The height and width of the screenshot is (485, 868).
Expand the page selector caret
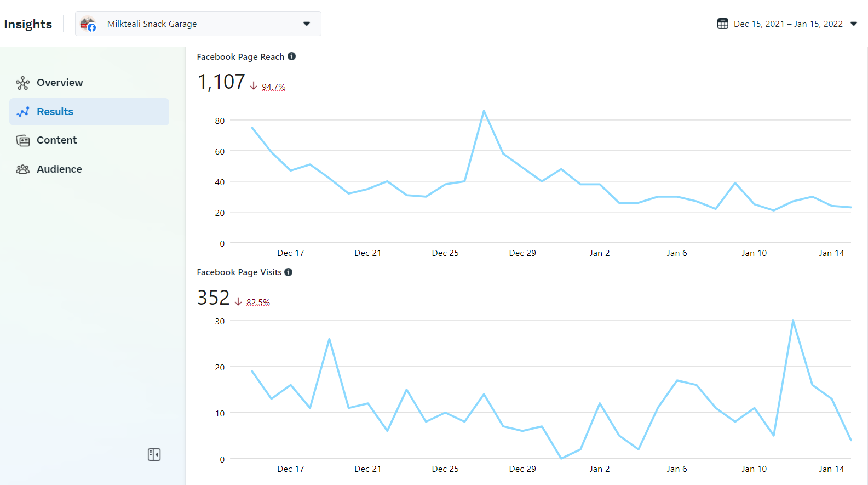pyautogui.click(x=307, y=24)
